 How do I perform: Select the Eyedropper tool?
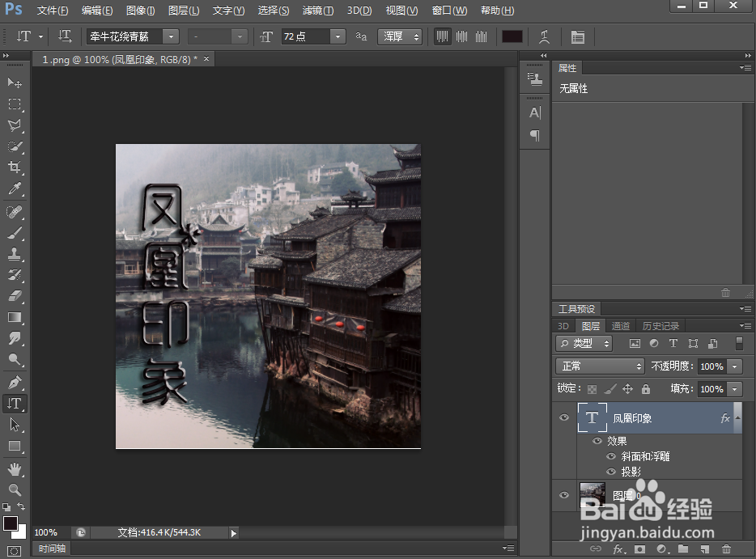click(x=15, y=188)
